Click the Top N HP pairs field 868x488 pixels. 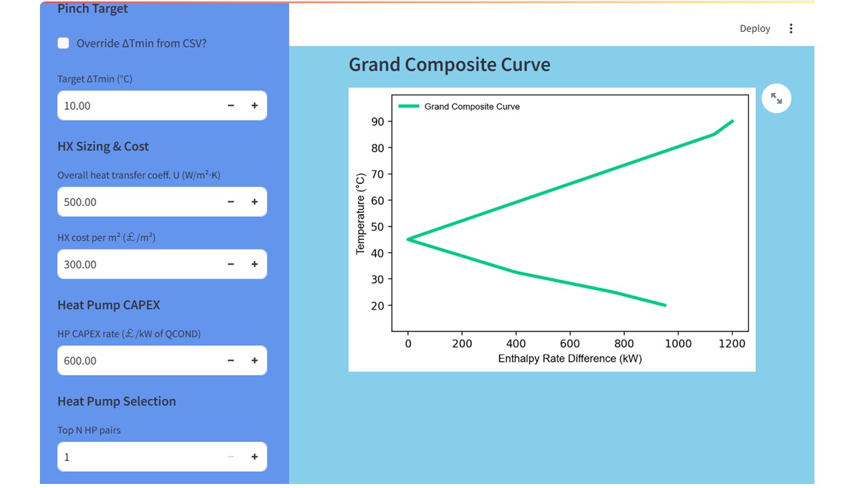pos(139,457)
